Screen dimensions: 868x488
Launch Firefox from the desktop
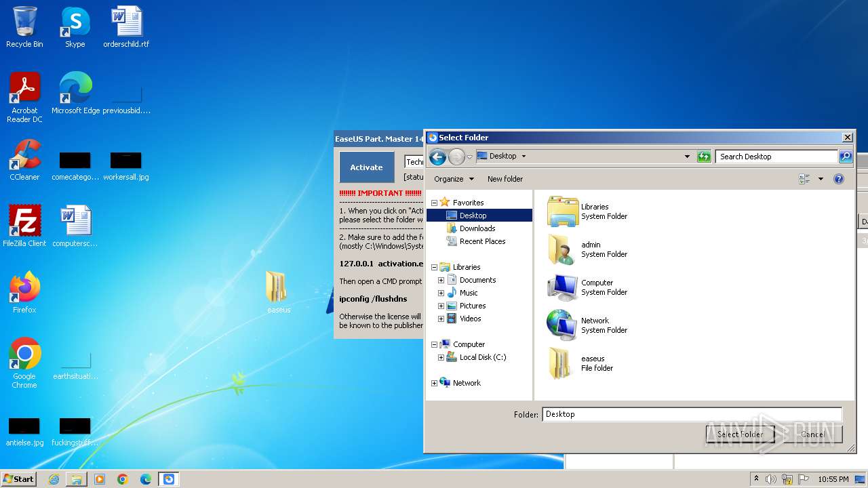24,293
